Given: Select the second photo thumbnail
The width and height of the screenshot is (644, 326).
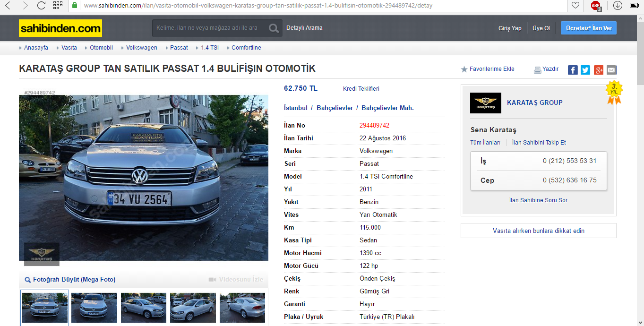Looking at the screenshot, I should [94, 308].
